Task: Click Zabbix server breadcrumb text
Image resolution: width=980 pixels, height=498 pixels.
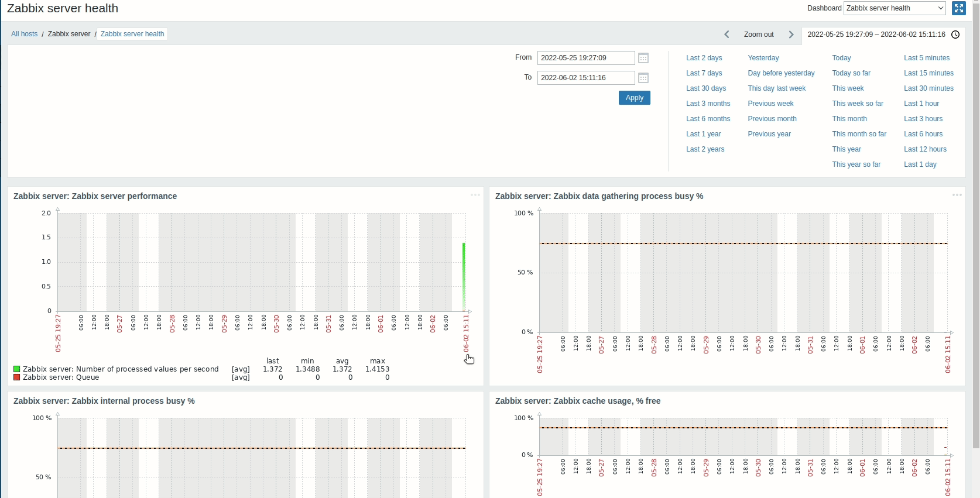Action: point(69,34)
